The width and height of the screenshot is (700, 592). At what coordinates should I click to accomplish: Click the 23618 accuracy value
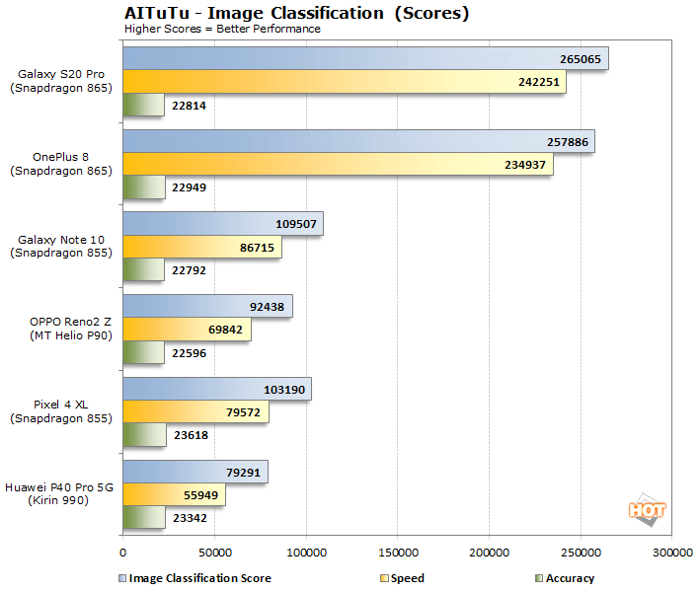point(192,435)
